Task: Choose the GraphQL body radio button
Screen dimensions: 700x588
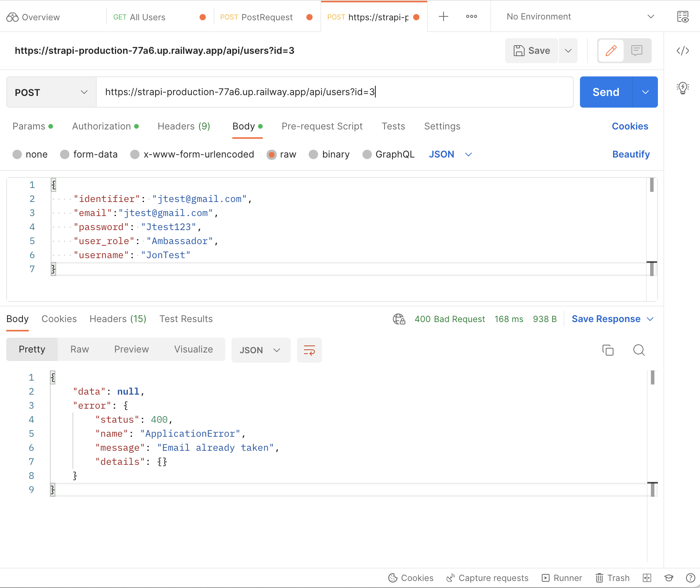Action: coord(367,154)
